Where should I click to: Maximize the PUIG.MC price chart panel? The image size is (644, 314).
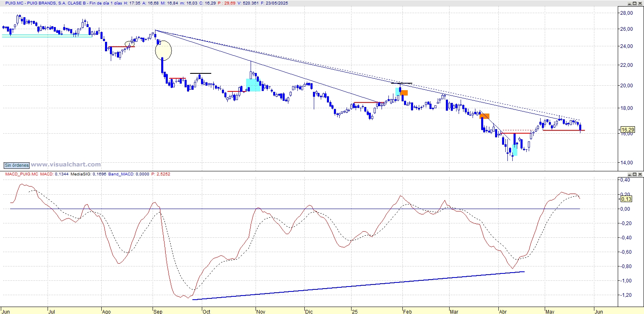click(x=635, y=3)
